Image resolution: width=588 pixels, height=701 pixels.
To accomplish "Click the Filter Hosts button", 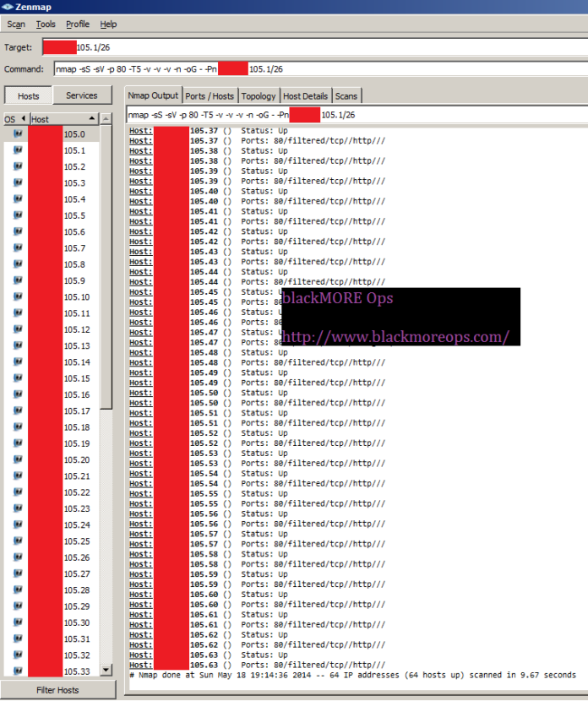I will click(x=57, y=690).
